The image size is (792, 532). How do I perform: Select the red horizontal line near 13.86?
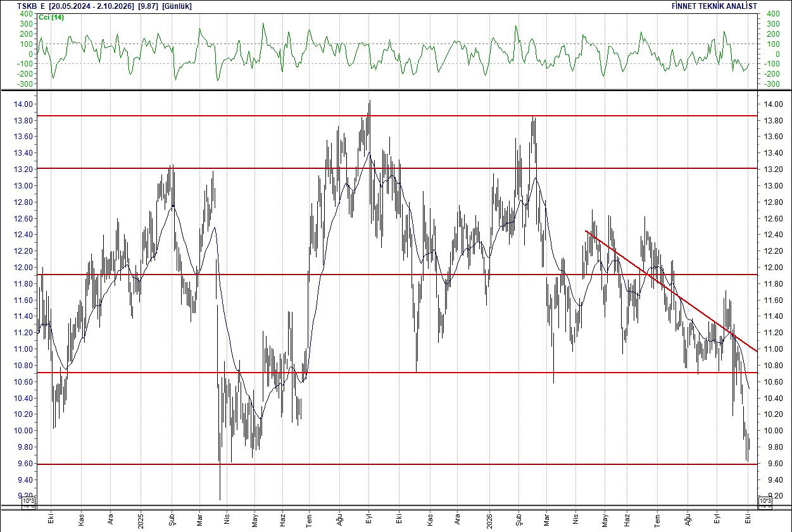pyautogui.click(x=398, y=116)
